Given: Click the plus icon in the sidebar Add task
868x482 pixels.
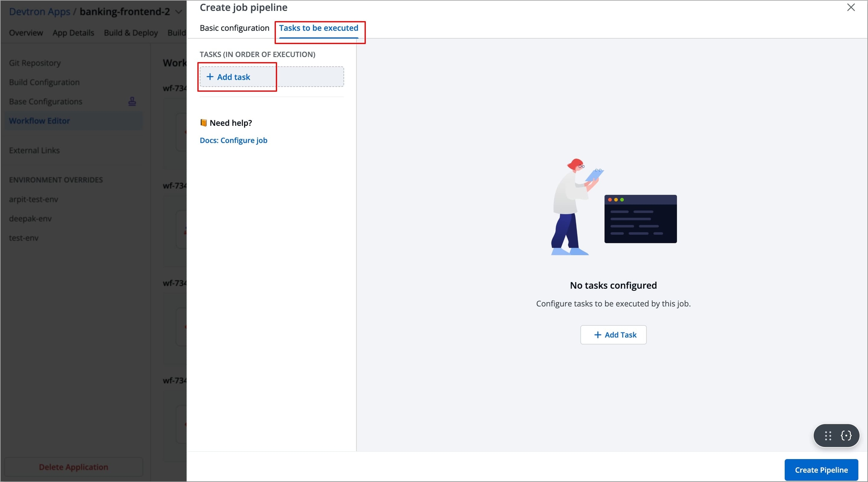Looking at the screenshot, I should click(210, 77).
